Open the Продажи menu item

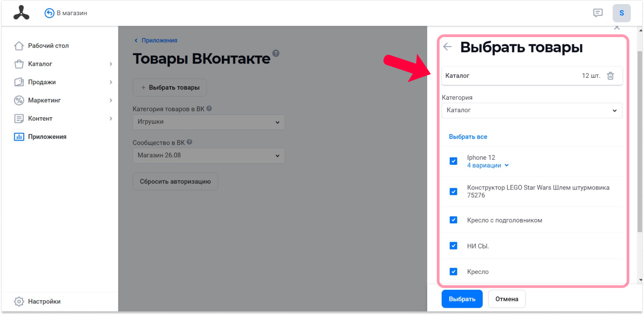click(x=42, y=82)
